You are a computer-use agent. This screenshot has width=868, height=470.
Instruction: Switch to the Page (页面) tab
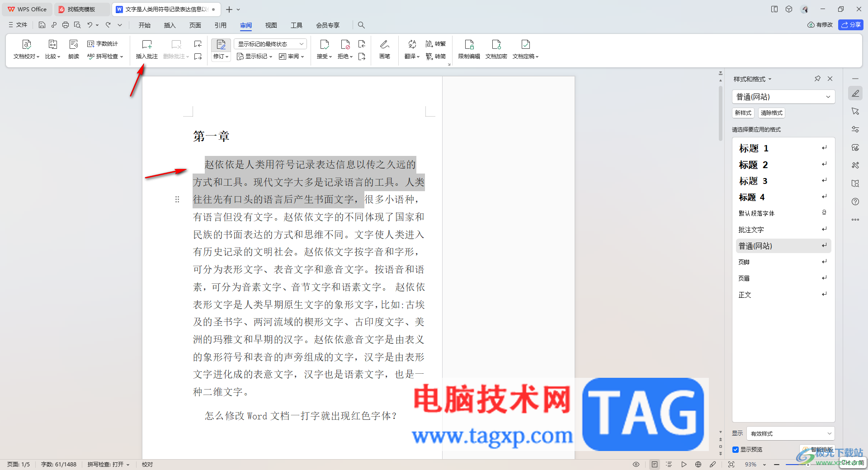(195, 25)
